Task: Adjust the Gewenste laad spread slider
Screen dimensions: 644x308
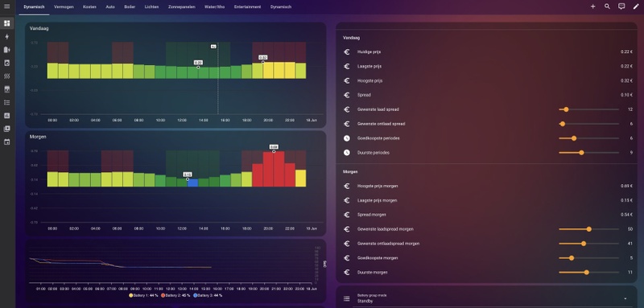Action: pos(588,109)
